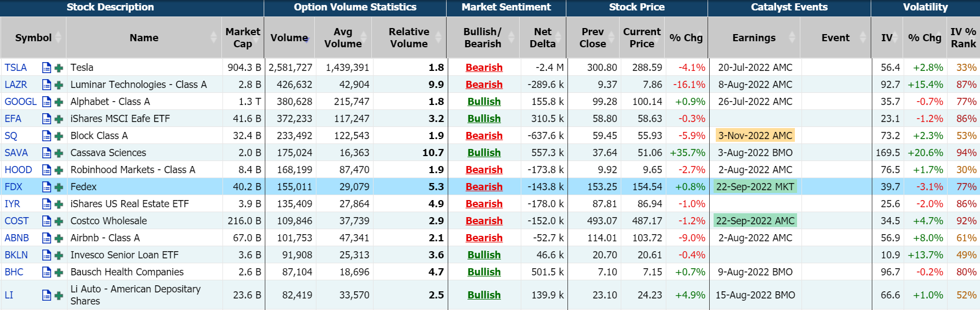Open the LAZR symbol link

tap(15, 85)
